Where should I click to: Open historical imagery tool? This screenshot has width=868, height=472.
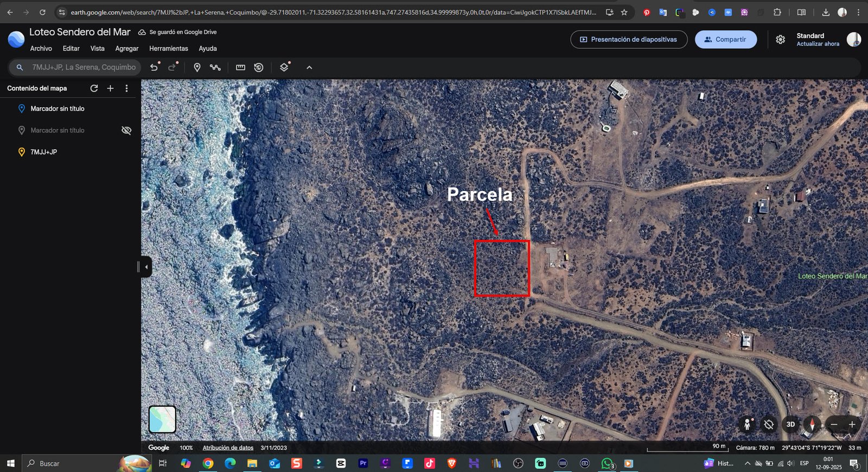tap(259, 67)
